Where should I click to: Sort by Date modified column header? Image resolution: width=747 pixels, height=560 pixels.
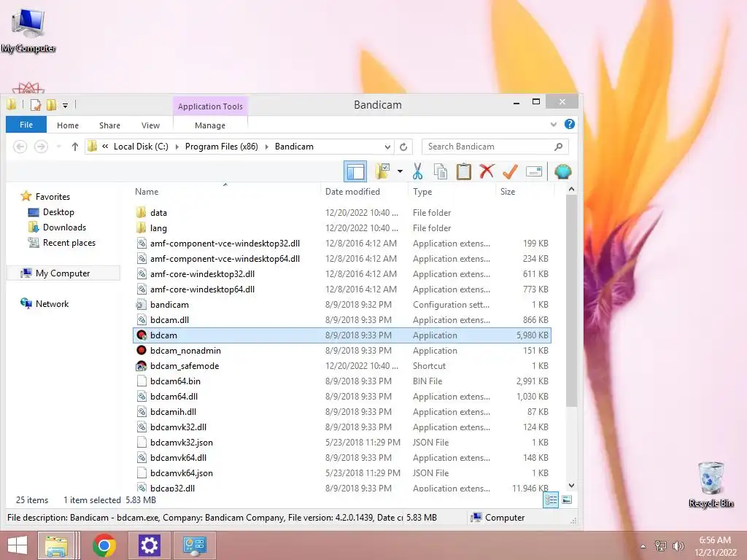(x=352, y=192)
